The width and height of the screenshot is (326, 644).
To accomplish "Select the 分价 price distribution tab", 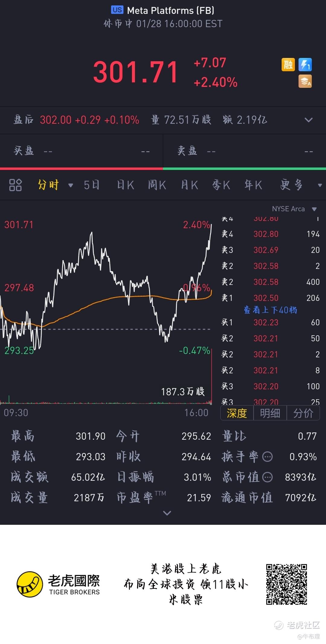I will 303,413.
